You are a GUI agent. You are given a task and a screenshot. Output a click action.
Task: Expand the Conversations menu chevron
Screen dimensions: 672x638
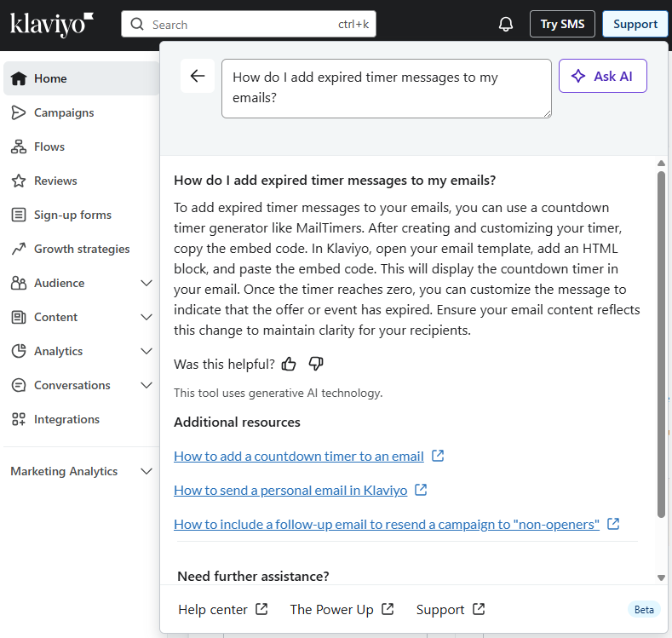[146, 385]
